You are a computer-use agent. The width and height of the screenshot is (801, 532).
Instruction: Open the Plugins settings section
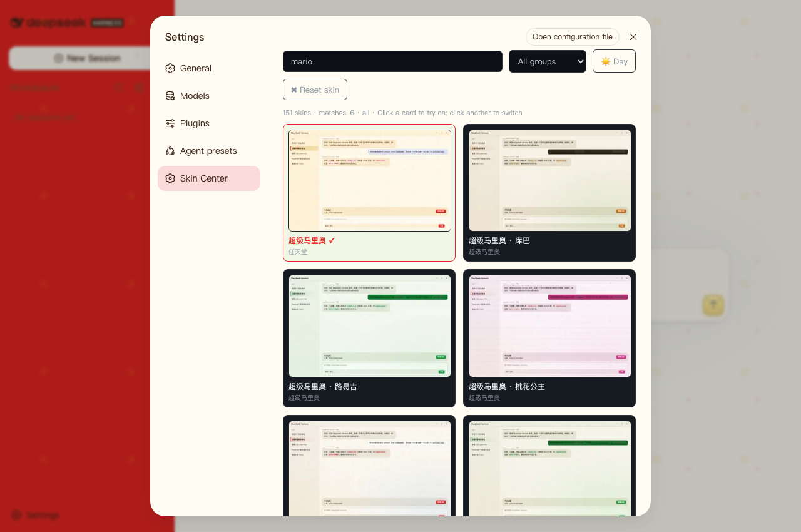click(209, 123)
